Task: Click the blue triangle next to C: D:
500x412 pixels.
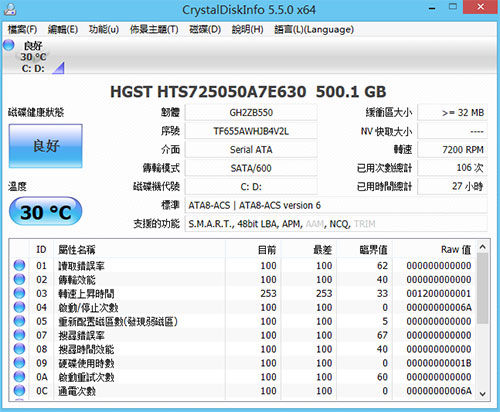Action: (x=58, y=68)
